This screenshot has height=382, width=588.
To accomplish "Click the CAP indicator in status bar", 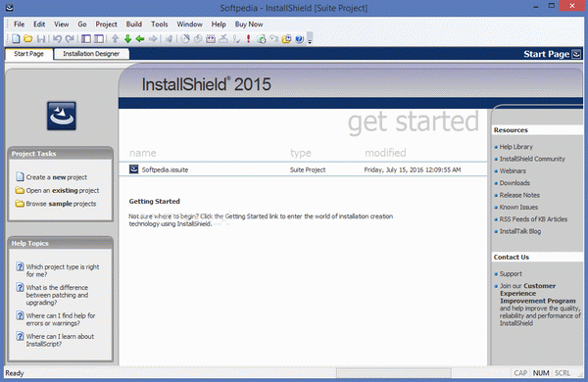I will click(x=520, y=373).
